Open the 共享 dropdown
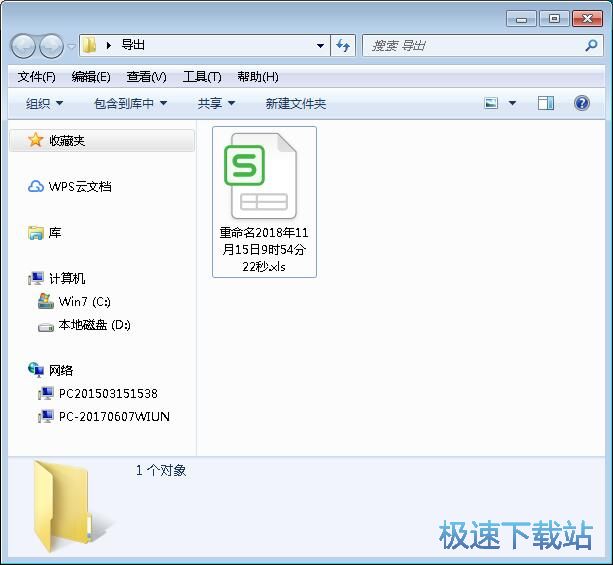 point(216,104)
